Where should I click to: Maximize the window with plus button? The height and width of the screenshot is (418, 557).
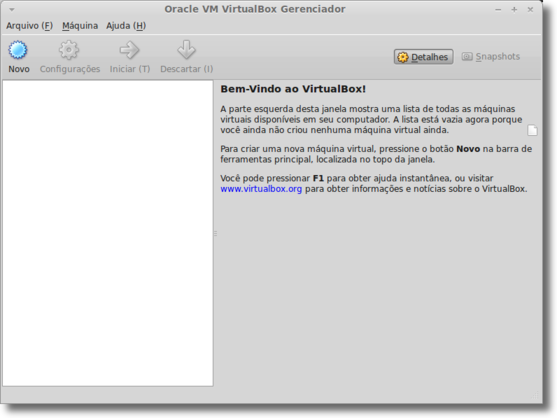[x=514, y=10]
